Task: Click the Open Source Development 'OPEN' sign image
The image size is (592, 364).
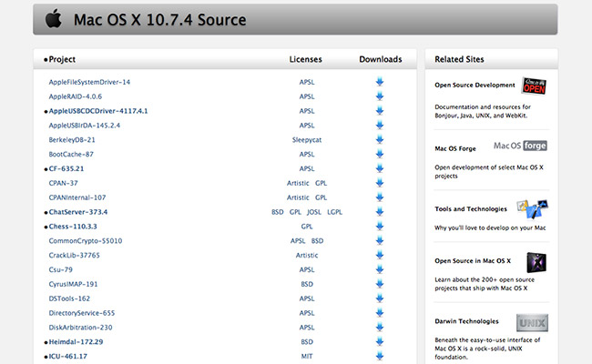Action: click(x=532, y=86)
